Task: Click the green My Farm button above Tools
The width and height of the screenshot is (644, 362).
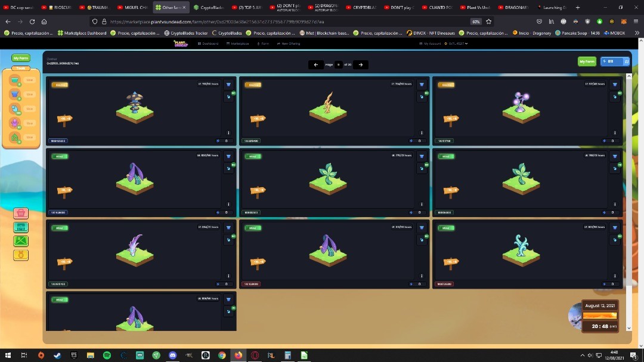Action: coord(20,58)
